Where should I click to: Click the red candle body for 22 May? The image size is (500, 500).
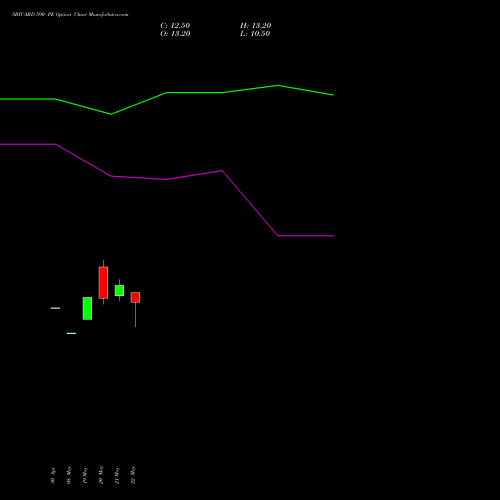[x=135, y=297]
